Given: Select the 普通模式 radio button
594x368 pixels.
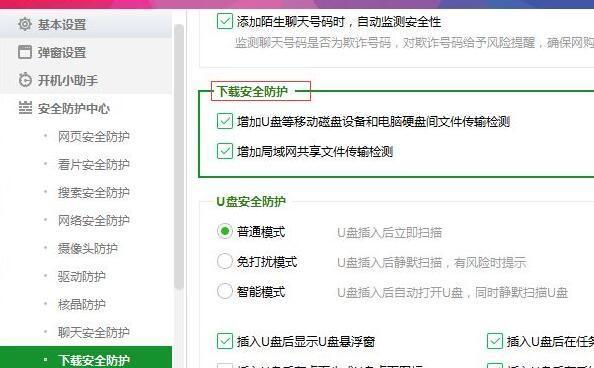Looking at the screenshot, I should [225, 231].
